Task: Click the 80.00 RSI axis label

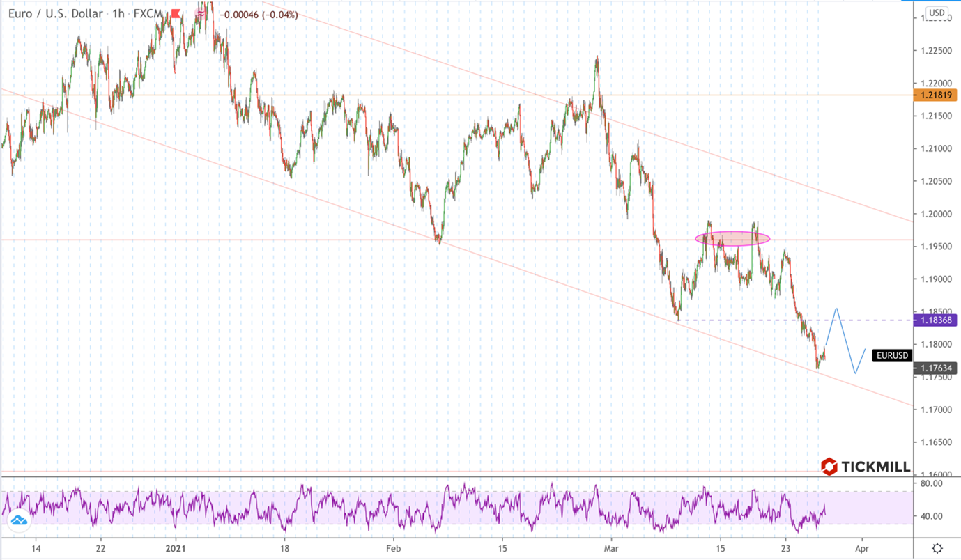Action: pyautogui.click(x=930, y=483)
